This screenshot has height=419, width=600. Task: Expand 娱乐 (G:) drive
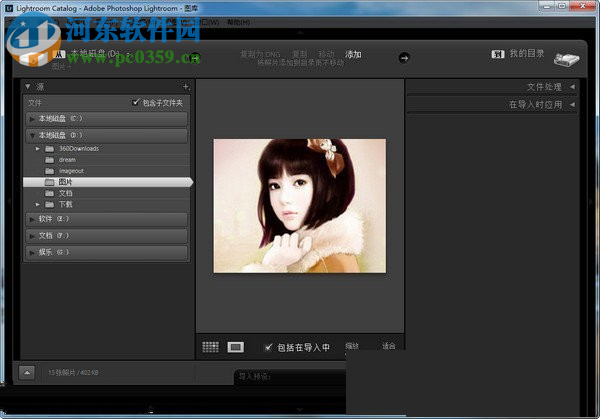[x=32, y=253]
